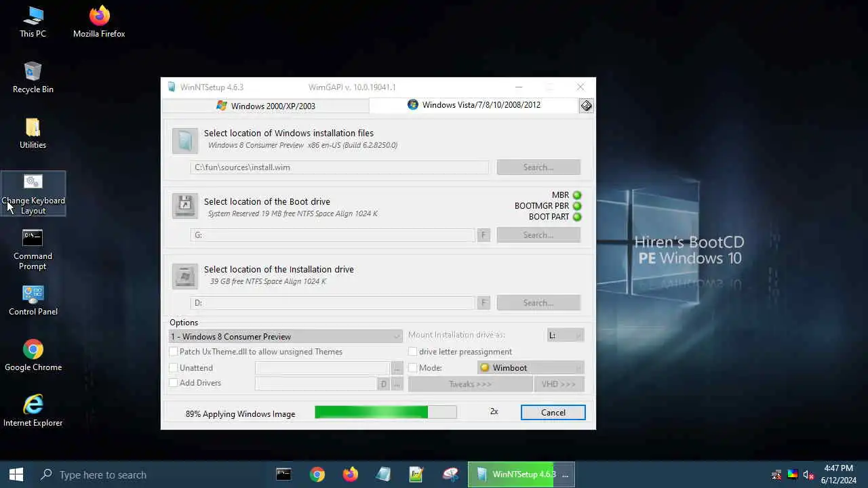Click the network status tray icon
This screenshot has height=488, width=868.
pos(776,474)
